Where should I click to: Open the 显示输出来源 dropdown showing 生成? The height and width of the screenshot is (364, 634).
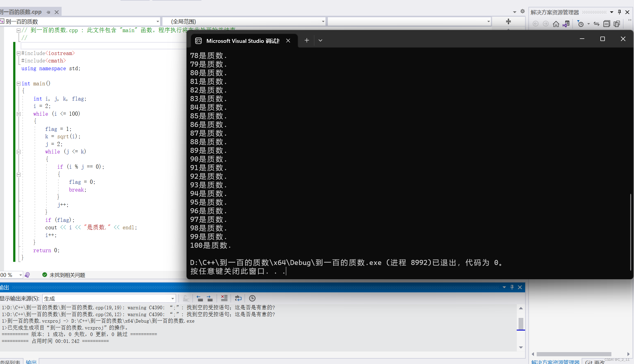[109, 298]
